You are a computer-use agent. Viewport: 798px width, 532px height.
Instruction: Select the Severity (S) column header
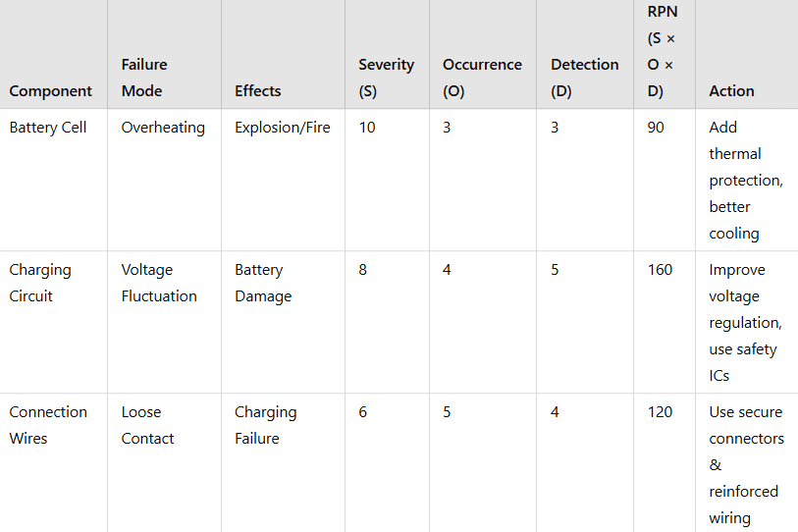[386, 78]
